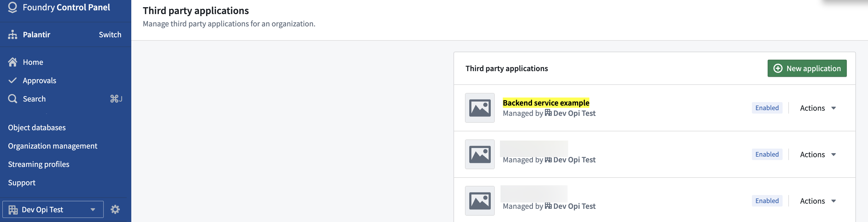Click the New application plus icon

point(778,68)
